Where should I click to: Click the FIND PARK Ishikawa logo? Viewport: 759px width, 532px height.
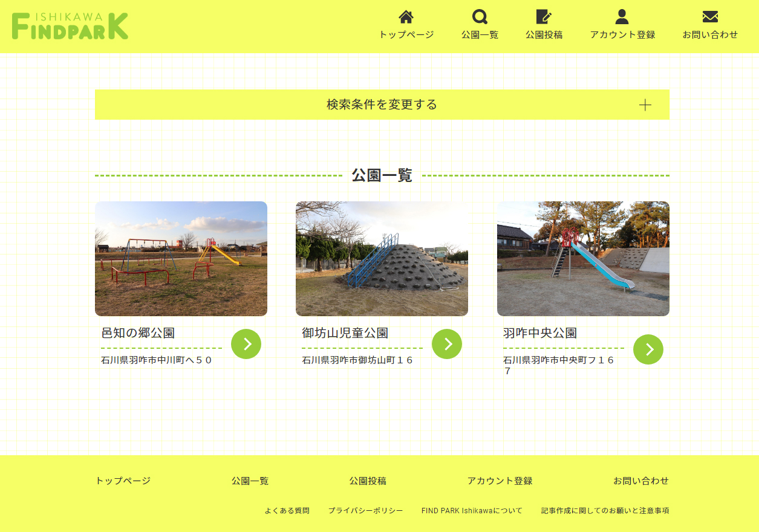tap(70, 26)
